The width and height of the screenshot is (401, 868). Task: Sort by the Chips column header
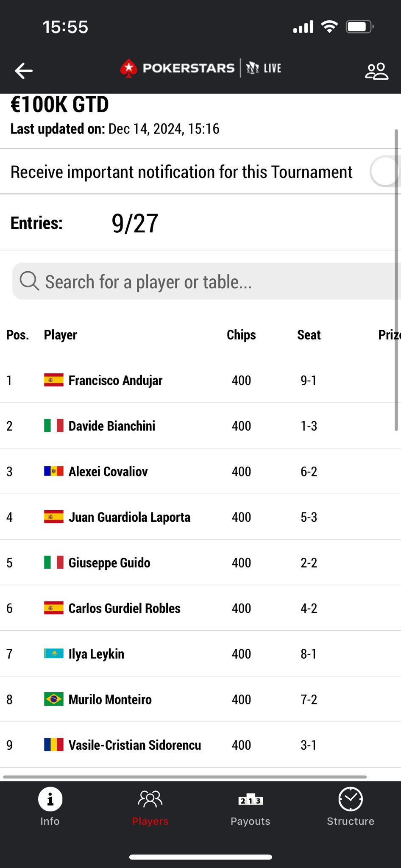(241, 335)
